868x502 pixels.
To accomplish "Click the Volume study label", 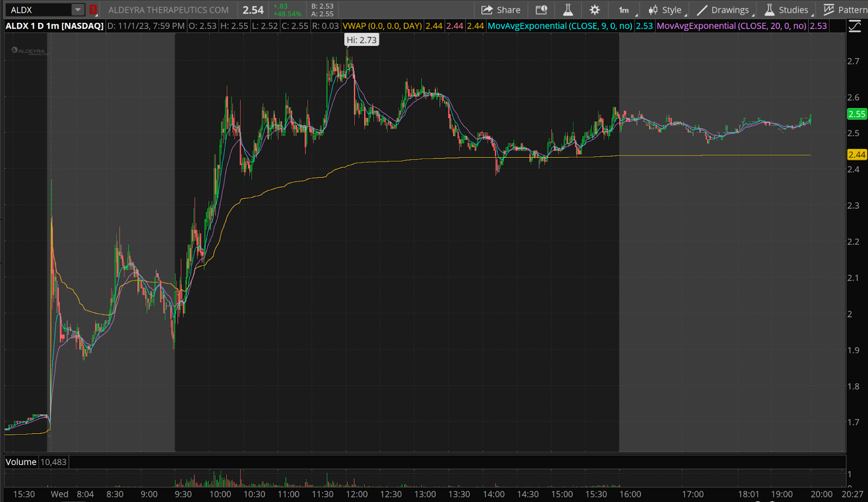I will (x=21, y=462).
